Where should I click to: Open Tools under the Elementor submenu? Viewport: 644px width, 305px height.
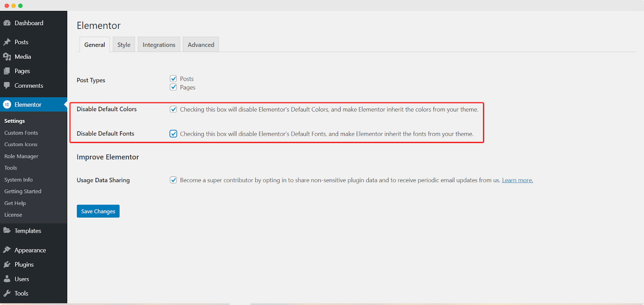(x=11, y=168)
